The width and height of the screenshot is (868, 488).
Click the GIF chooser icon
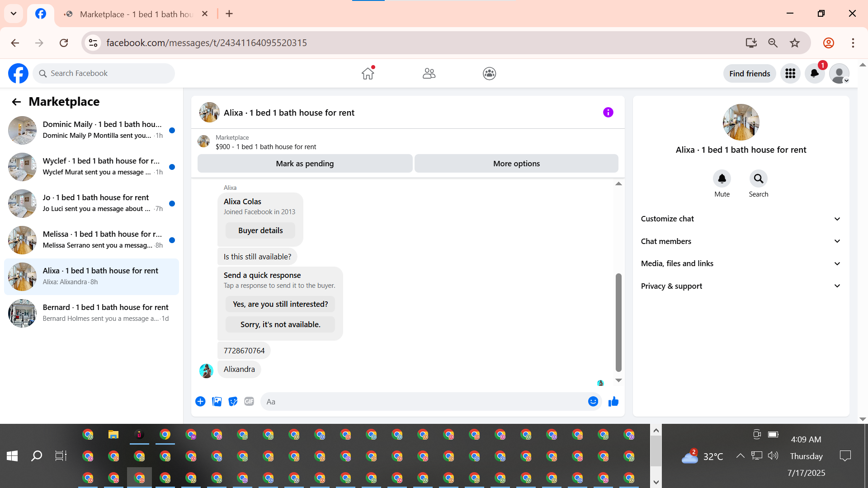[x=249, y=402]
